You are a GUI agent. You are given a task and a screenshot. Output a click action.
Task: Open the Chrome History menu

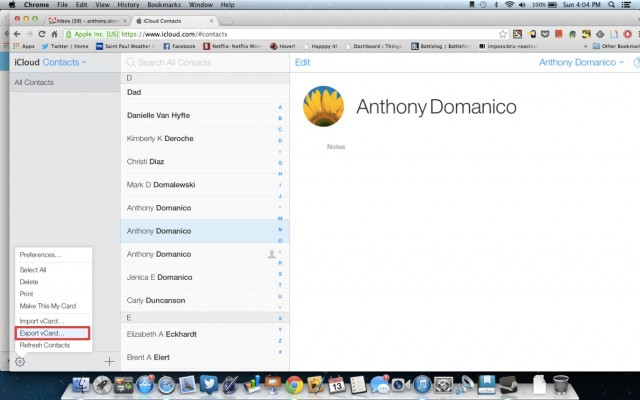[128, 5]
